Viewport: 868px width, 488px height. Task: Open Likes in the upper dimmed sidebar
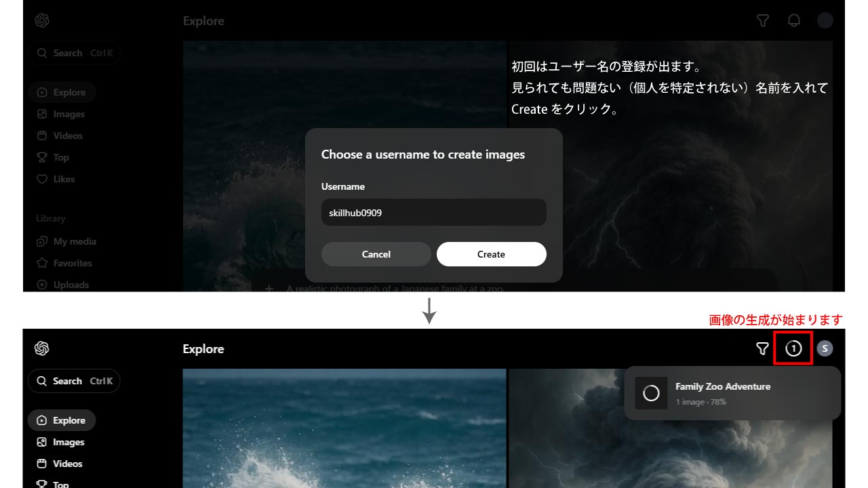tap(56, 179)
